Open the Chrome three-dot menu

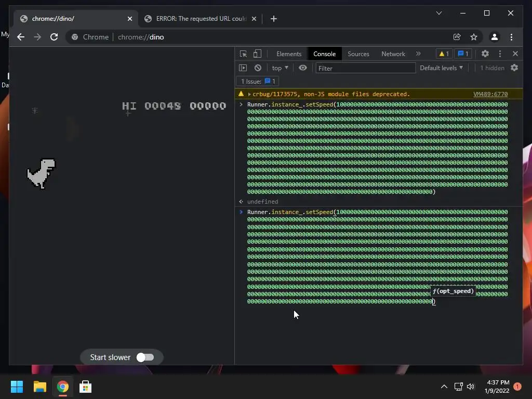(x=511, y=37)
